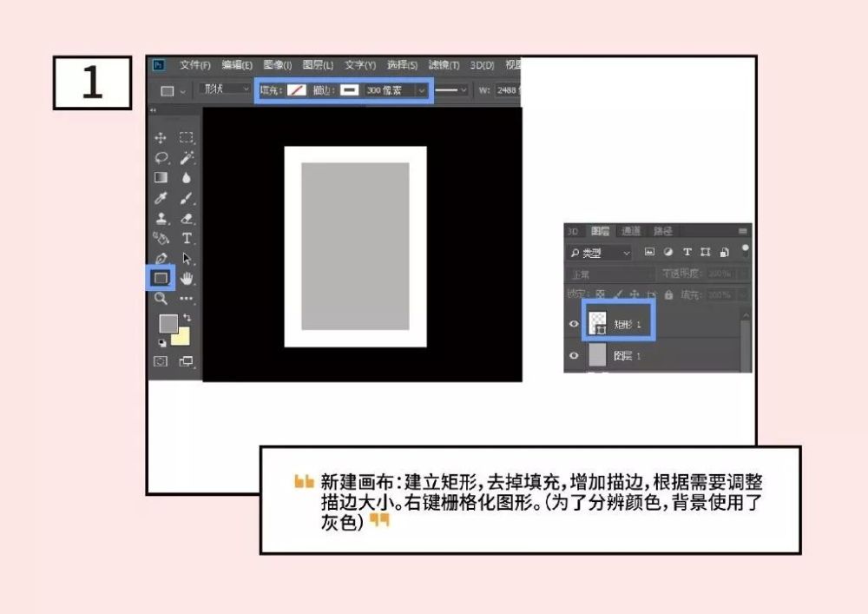Lock image pixels with brush icon
This screenshot has height=614, width=868.
click(618, 294)
